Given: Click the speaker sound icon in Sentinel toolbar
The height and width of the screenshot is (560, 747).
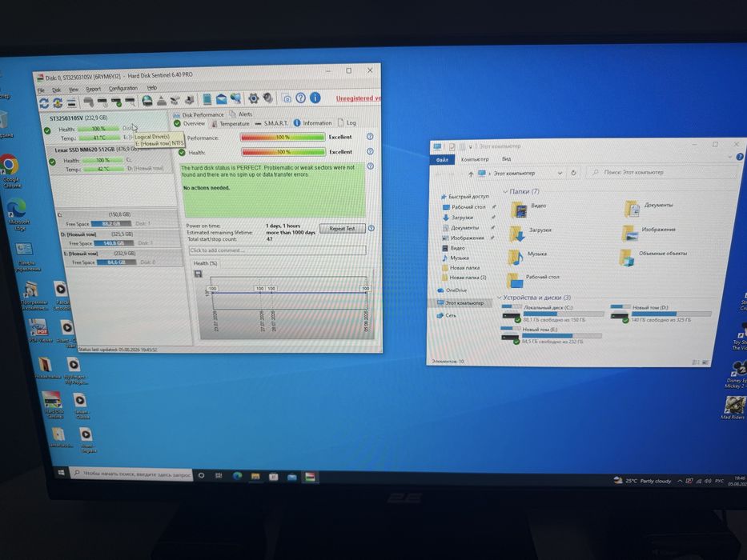Looking at the screenshot, I should [x=268, y=98].
